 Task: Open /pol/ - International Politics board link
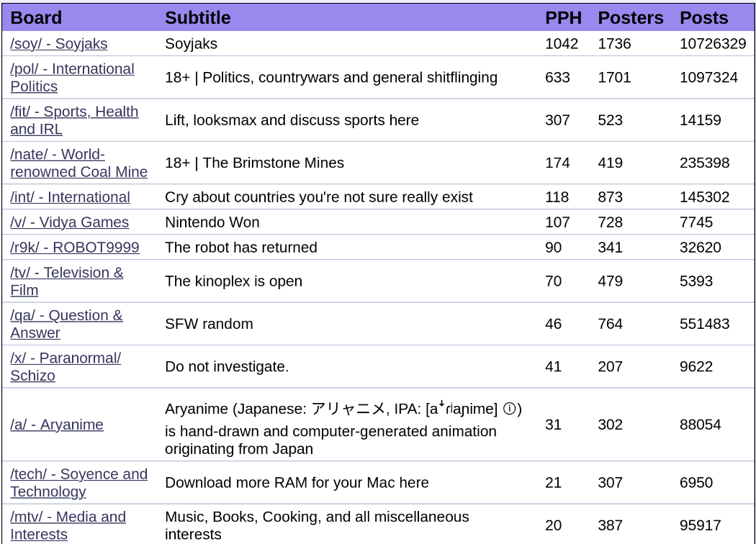[x=72, y=69]
